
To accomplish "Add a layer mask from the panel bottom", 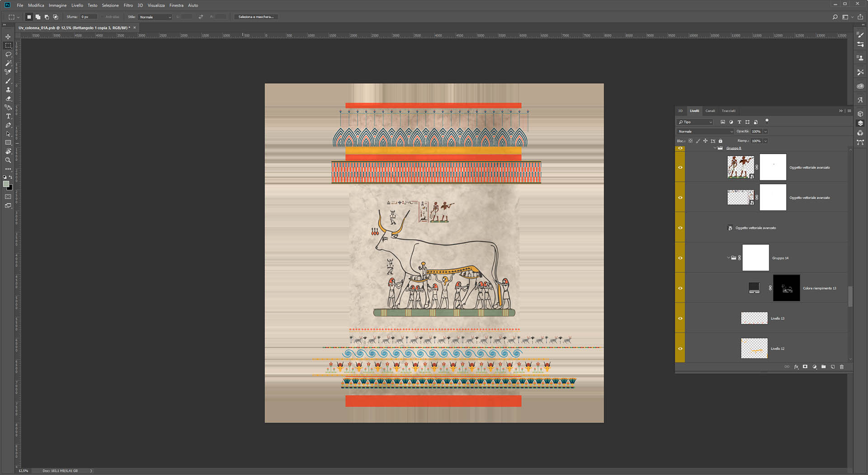I will tap(805, 367).
